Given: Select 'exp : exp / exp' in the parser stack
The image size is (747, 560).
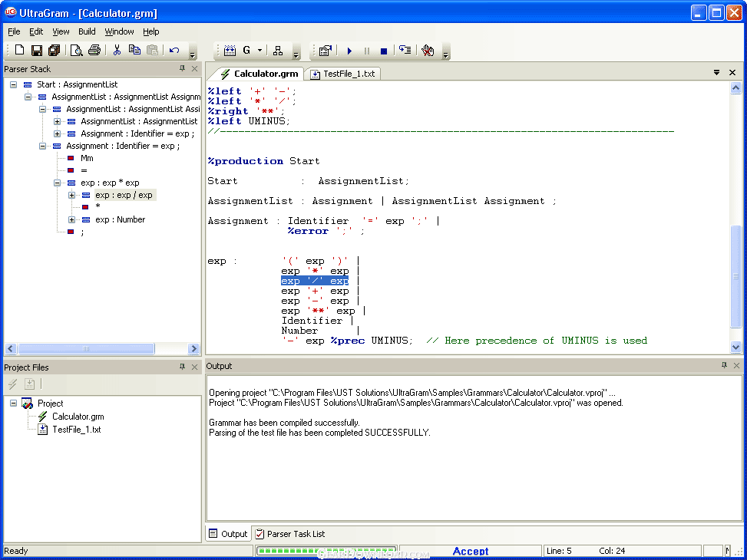Looking at the screenshot, I should coord(124,196).
